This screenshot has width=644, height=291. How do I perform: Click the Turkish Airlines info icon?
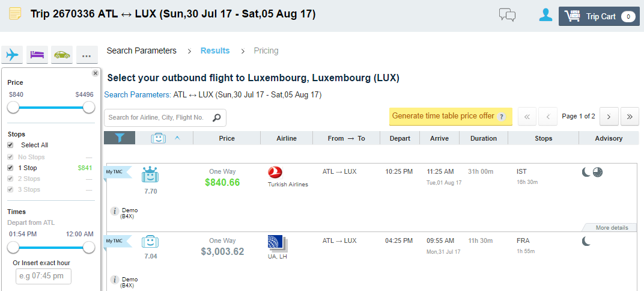click(x=115, y=211)
